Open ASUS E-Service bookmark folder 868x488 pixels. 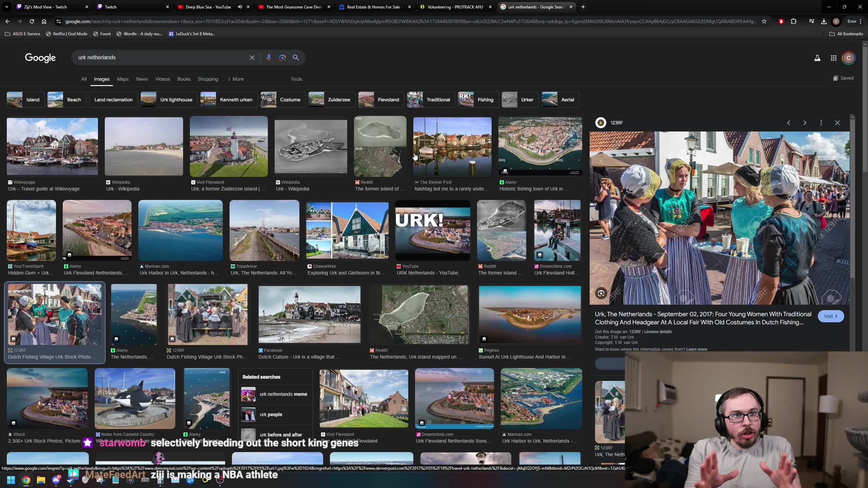point(22,34)
